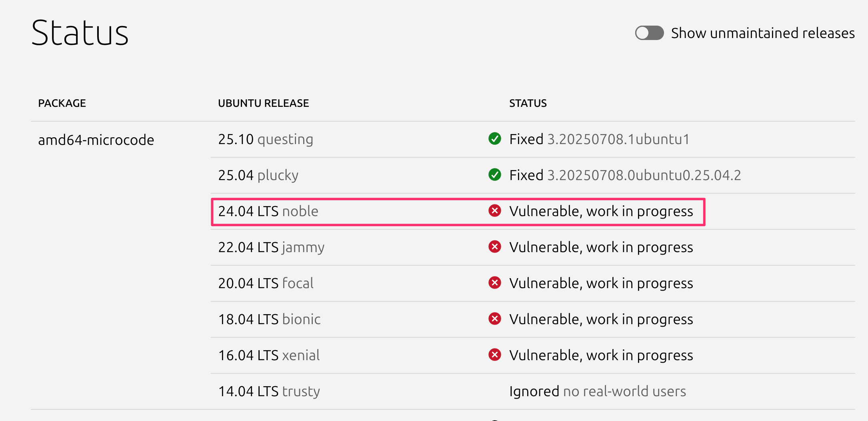
Task: Click the red Vulnerable icon for 24.04 noble
Action: point(495,211)
